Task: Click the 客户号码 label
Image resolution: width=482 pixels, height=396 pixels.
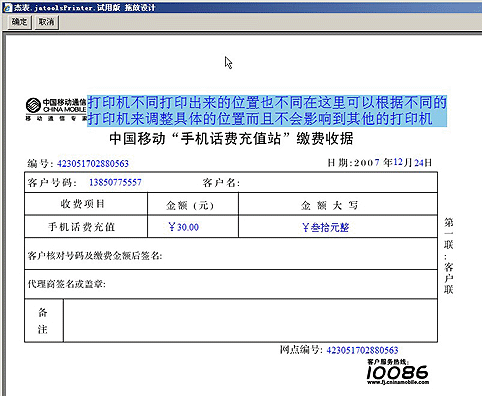Action: pyautogui.click(x=52, y=183)
